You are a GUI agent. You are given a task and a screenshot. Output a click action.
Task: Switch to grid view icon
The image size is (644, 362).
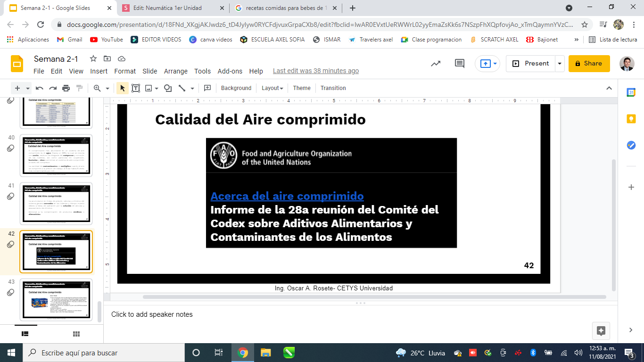coord(76,334)
